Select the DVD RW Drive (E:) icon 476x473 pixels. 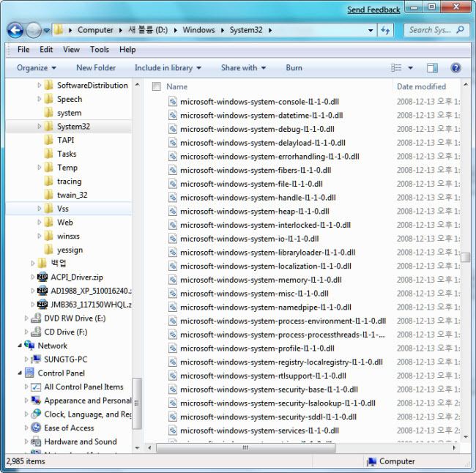click(36, 319)
